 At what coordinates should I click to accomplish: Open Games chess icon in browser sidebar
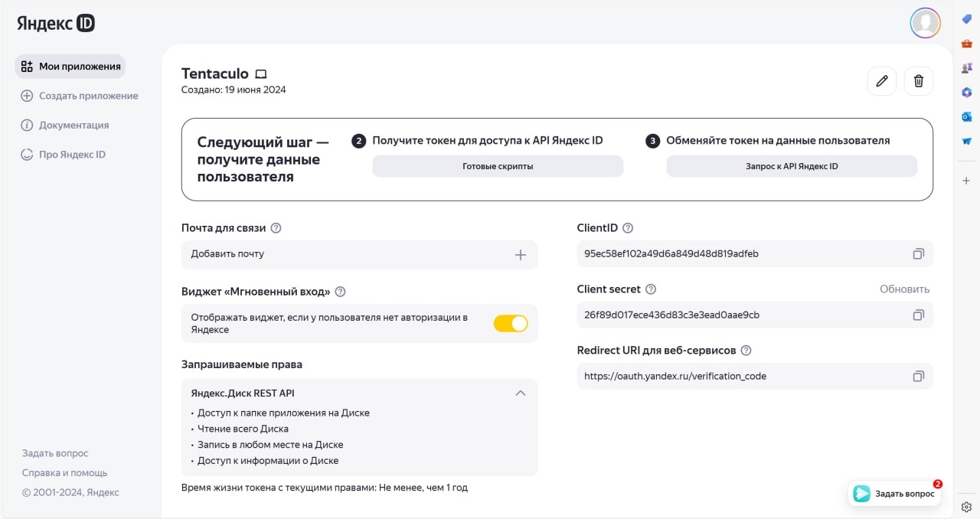(967, 68)
